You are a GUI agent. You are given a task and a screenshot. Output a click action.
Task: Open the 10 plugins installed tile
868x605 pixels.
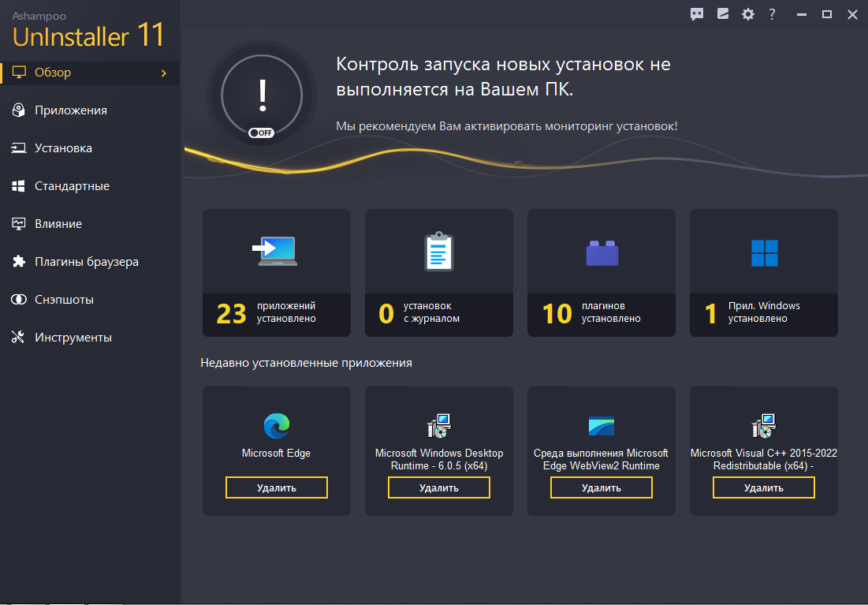pyautogui.click(x=602, y=273)
